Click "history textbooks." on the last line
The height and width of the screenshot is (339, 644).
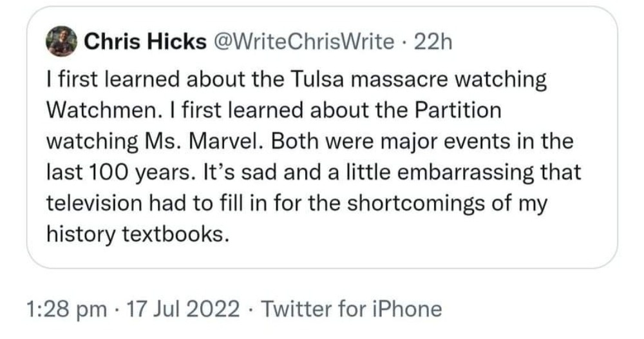click(x=138, y=233)
